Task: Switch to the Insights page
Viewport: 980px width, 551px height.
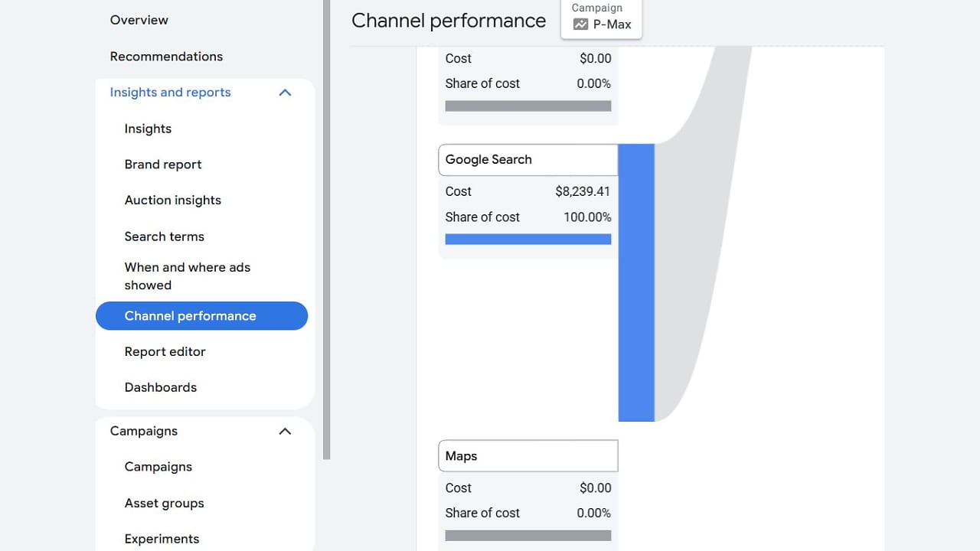Action: (x=148, y=129)
